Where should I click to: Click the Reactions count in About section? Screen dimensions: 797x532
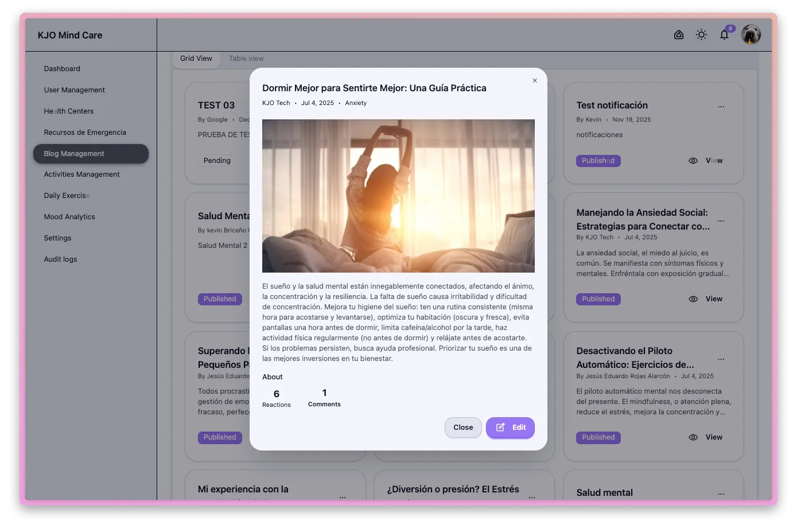[277, 398]
